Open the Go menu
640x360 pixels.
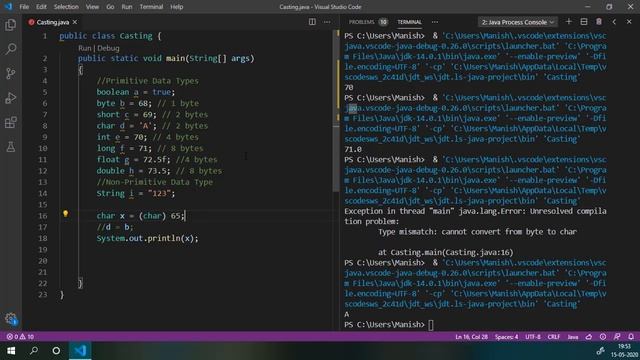(x=110, y=7)
